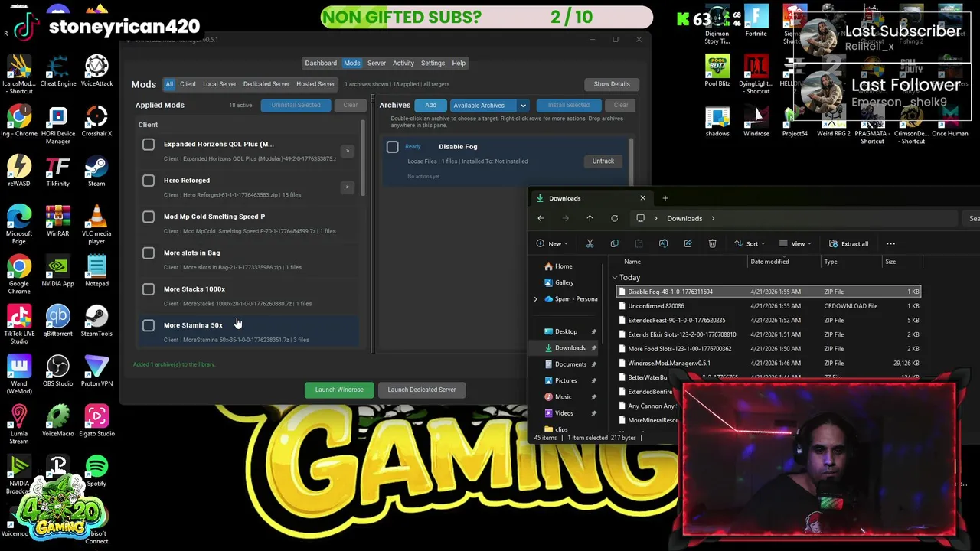Open Pool Blitz desktop icon
The width and height of the screenshot is (980, 551).
point(717,71)
